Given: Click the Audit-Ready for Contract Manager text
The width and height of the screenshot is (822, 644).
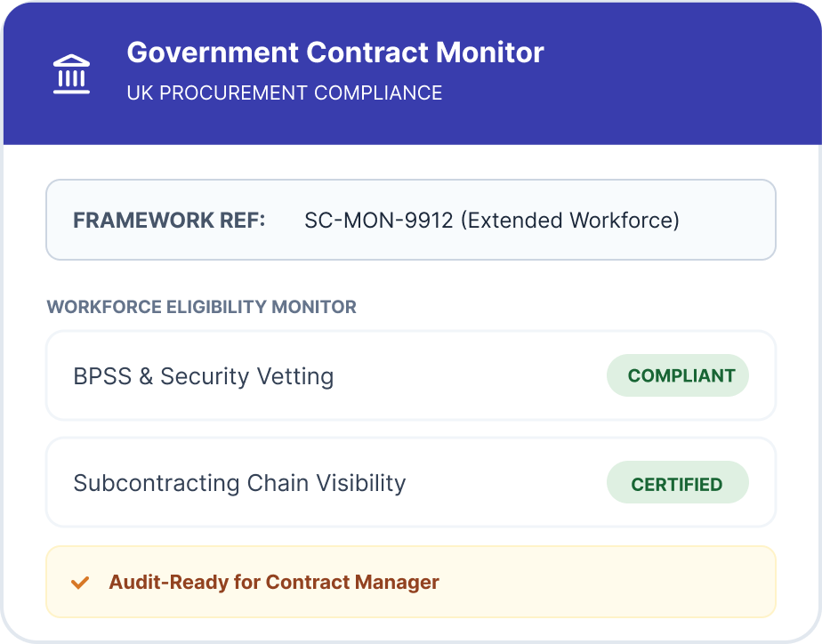Looking at the screenshot, I should [x=274, y=583].
